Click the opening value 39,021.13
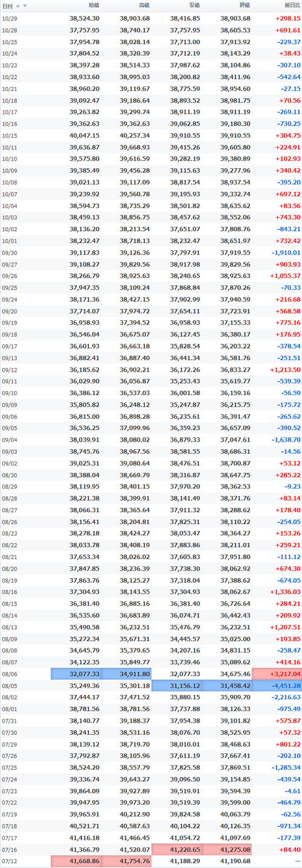The width and height of the screenshot is (302, 868). 85,183
